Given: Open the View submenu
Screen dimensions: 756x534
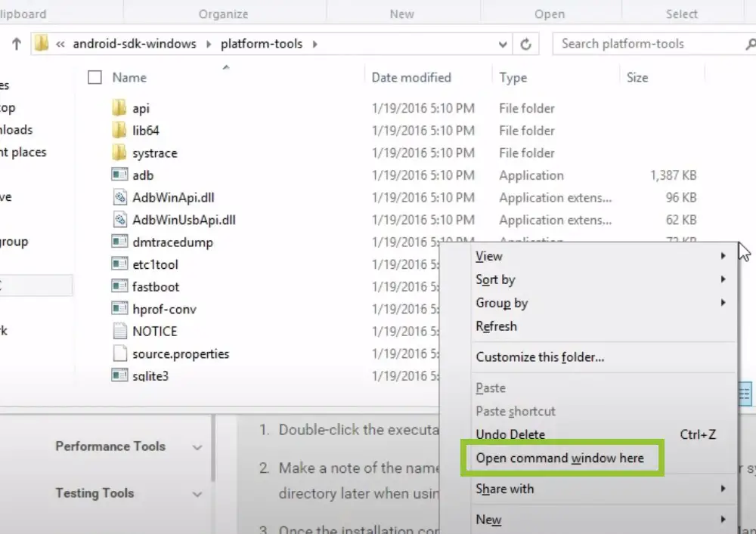Looking at the screenshot, I should coord(600,256).
